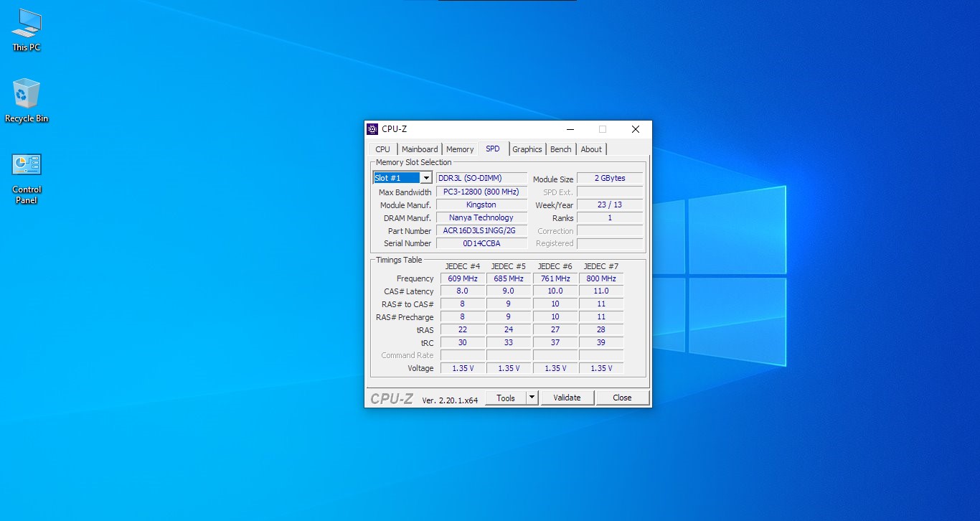The image size is (980, 521).
Task: Click PC3-12800 (800 MHz) bandwidth value
Action: 481,192
